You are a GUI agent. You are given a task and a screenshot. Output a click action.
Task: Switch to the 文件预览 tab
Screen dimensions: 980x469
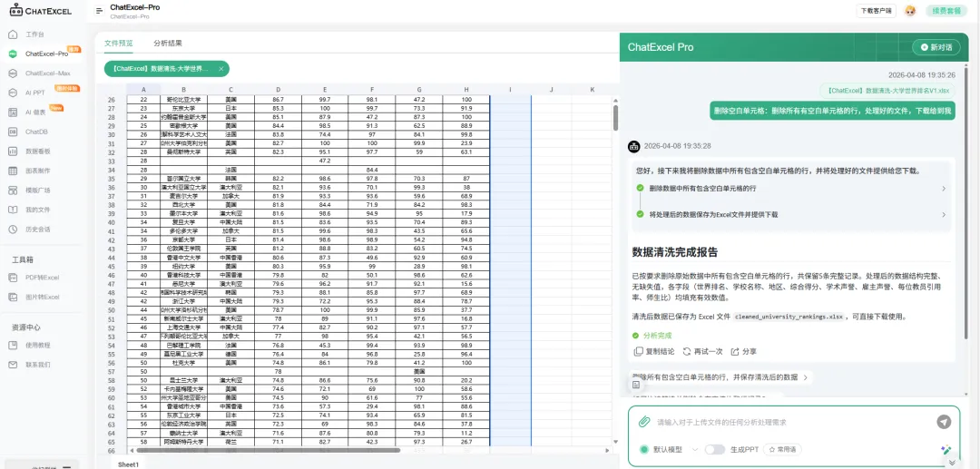click(118, 44)
